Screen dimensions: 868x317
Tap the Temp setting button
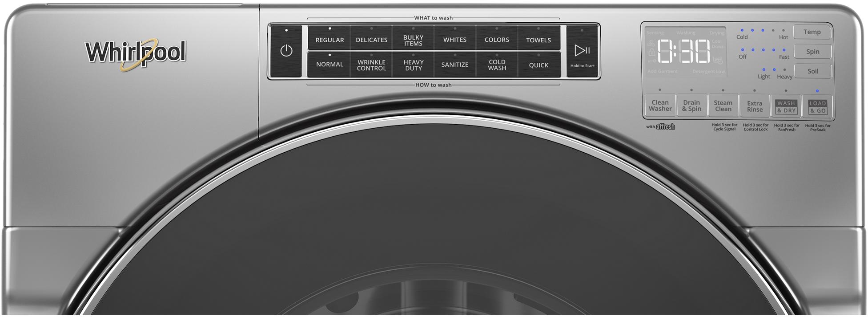(812, 32)
